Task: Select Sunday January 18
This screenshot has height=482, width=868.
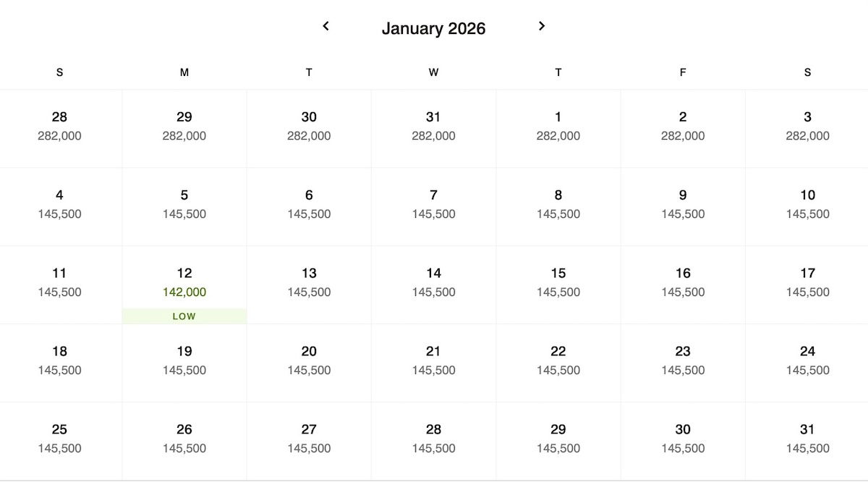Action: click(x=59, y=360)
